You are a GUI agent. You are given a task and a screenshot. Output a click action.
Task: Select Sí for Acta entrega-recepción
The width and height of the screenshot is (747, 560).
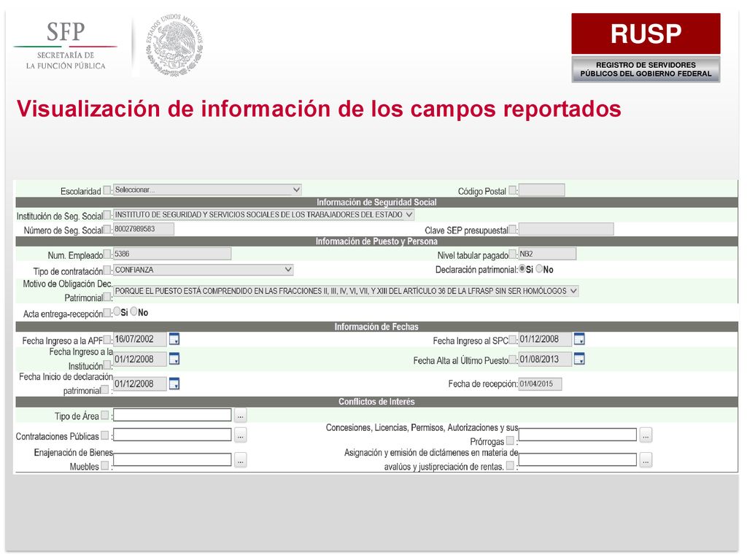tap(117, 311)
